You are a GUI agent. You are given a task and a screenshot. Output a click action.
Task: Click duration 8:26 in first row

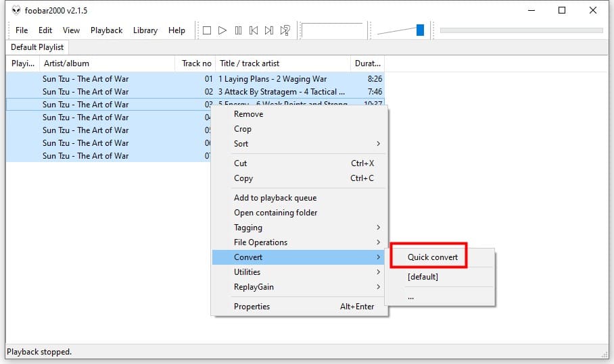pyautogui.click(x=375, y=79)
